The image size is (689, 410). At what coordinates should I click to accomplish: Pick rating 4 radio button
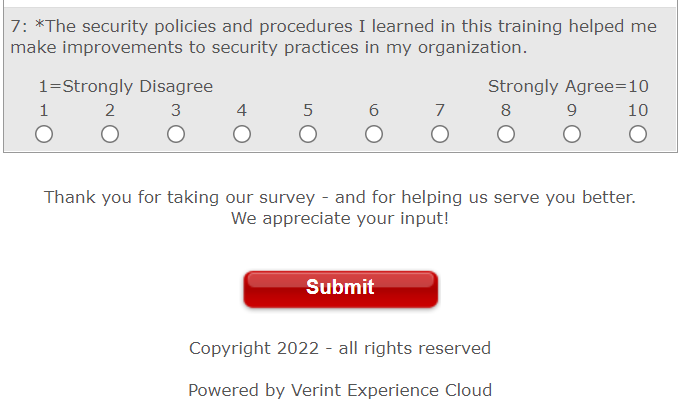(242, 134)
